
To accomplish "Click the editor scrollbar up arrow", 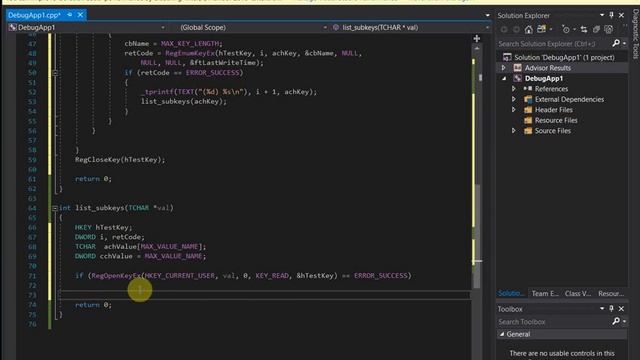I will click(476, 48).
